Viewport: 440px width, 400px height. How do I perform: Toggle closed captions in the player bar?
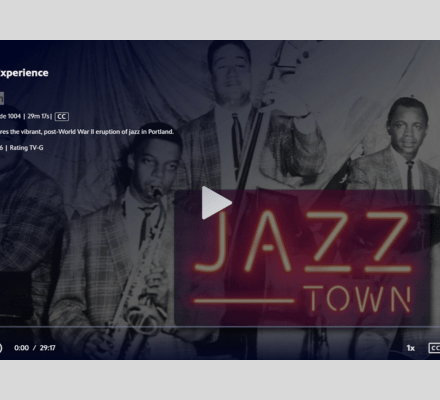pyautogui.click(x=434, y=348)
